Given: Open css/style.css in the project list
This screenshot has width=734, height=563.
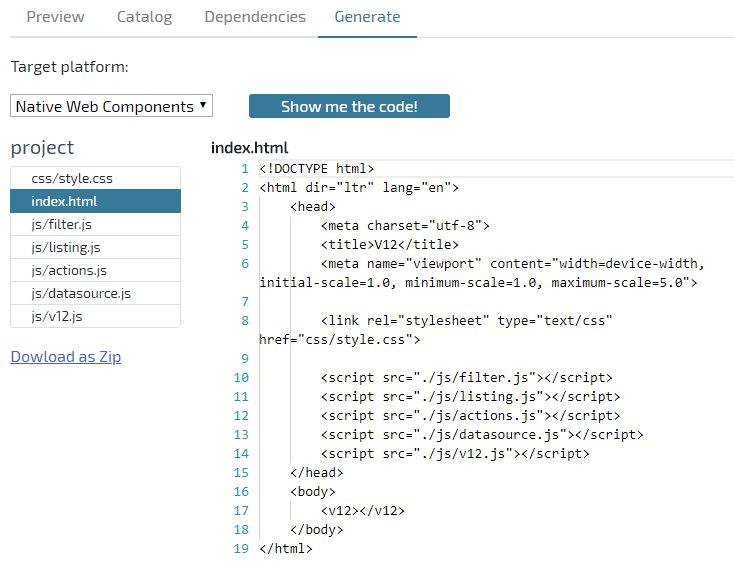Looking at the screenshot, I should (72, 179).
